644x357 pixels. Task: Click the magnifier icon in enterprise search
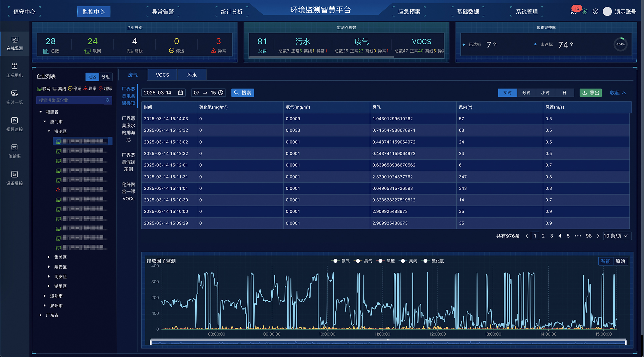108,100
